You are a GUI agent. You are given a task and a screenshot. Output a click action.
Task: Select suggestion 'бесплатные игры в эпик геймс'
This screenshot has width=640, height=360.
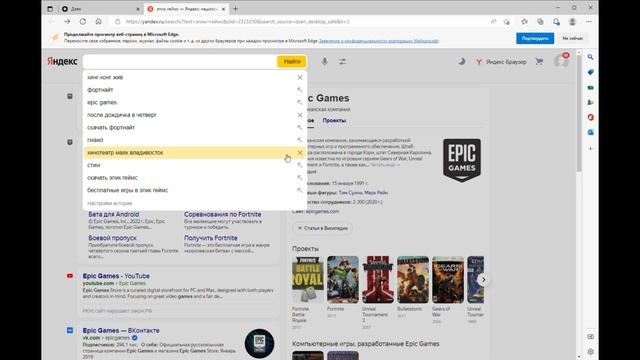point(195,190)
